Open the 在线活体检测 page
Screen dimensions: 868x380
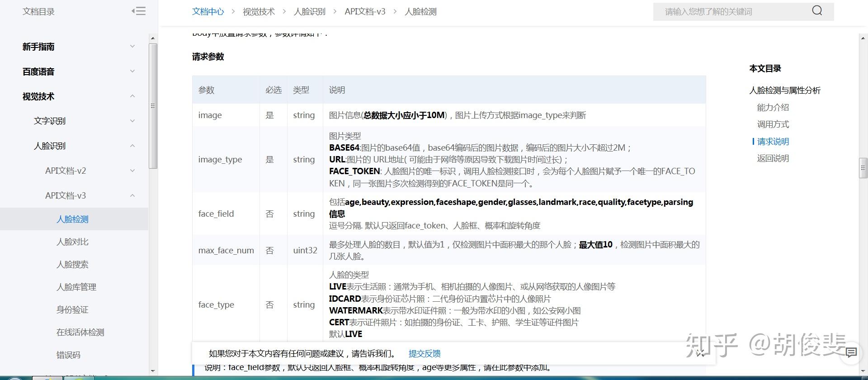[80, 332]
